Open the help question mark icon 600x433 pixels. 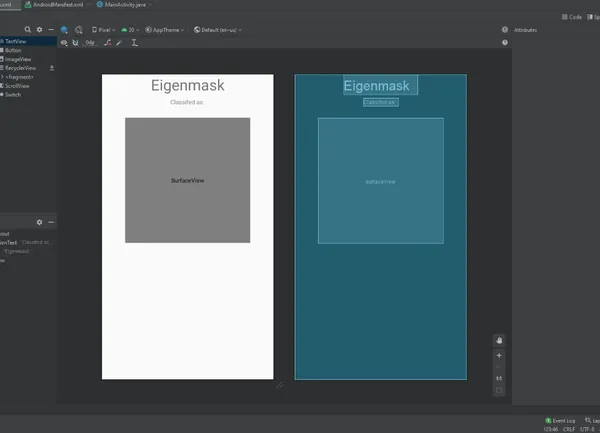[x=505, y=42]
